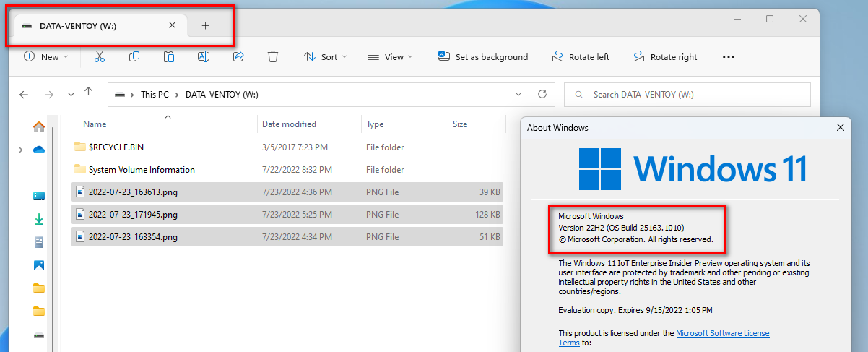The image size is (868, 352).
Task: Click the Rotate left button
Action: pos(581,56)
